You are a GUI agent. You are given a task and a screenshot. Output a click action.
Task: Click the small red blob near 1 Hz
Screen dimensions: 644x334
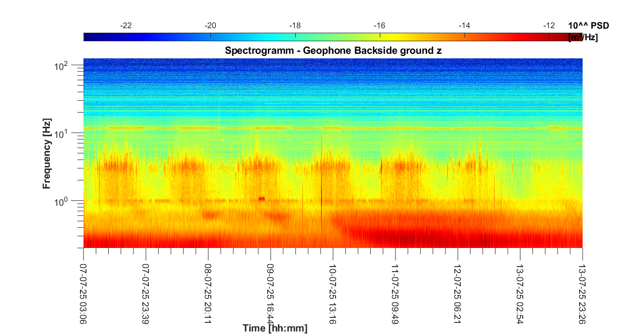point(261,199)
